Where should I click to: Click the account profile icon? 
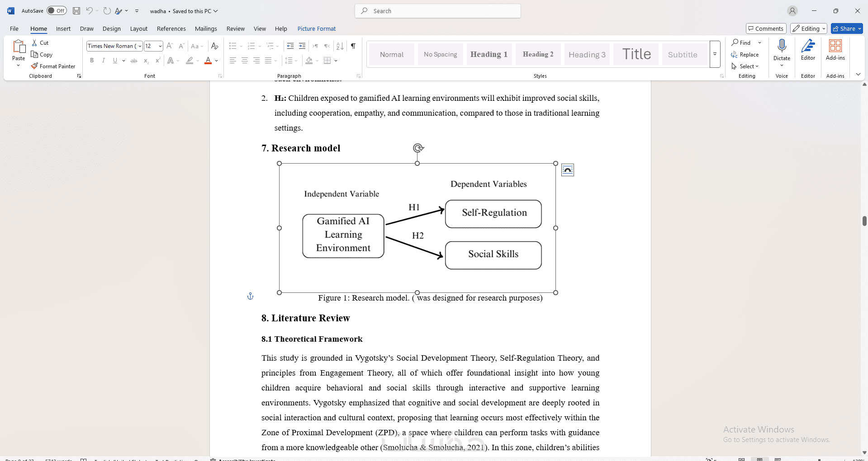pos(792,11)
